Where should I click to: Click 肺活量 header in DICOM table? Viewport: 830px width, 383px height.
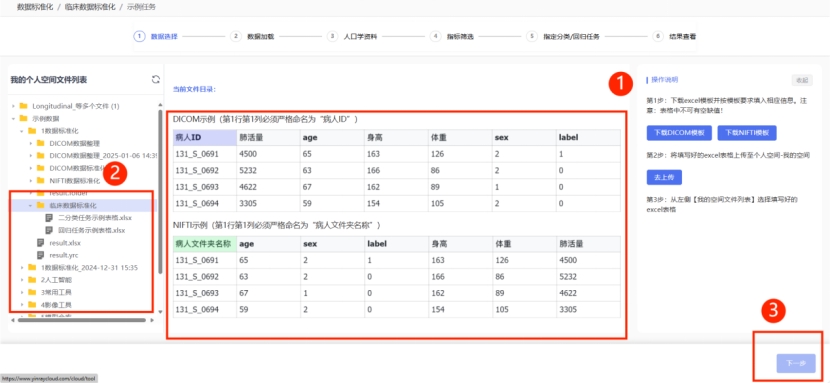(268, 137)
